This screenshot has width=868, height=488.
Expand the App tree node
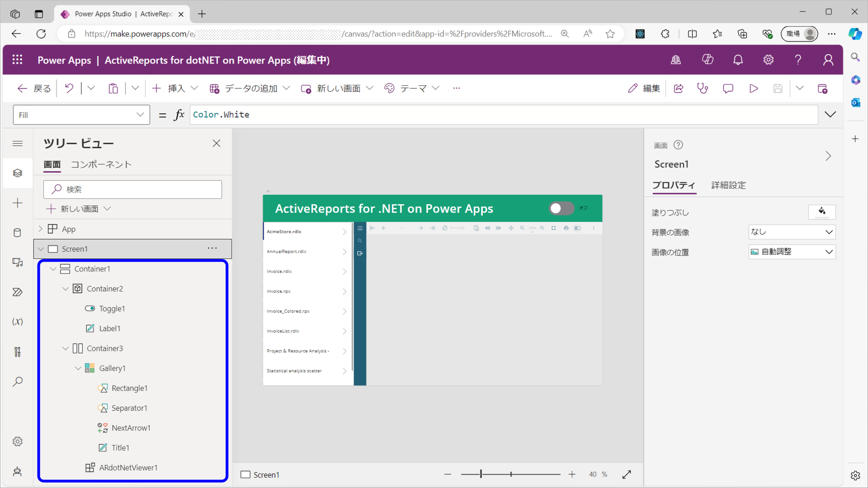40,229
